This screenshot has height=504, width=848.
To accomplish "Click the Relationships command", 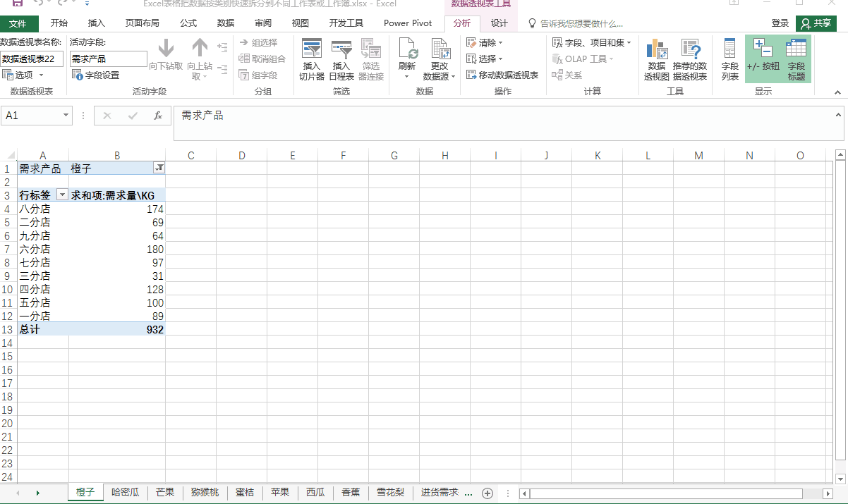I will (568, 75).
